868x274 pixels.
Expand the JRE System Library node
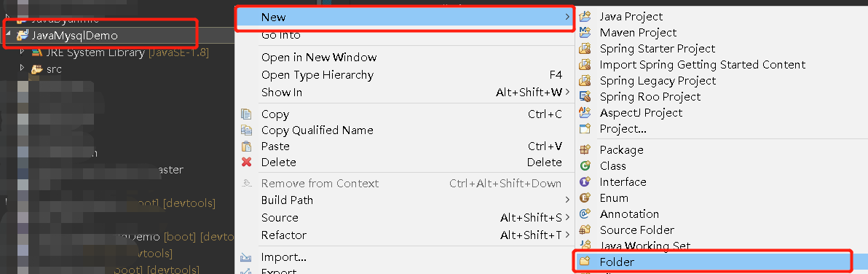click(x=22, y=52)
